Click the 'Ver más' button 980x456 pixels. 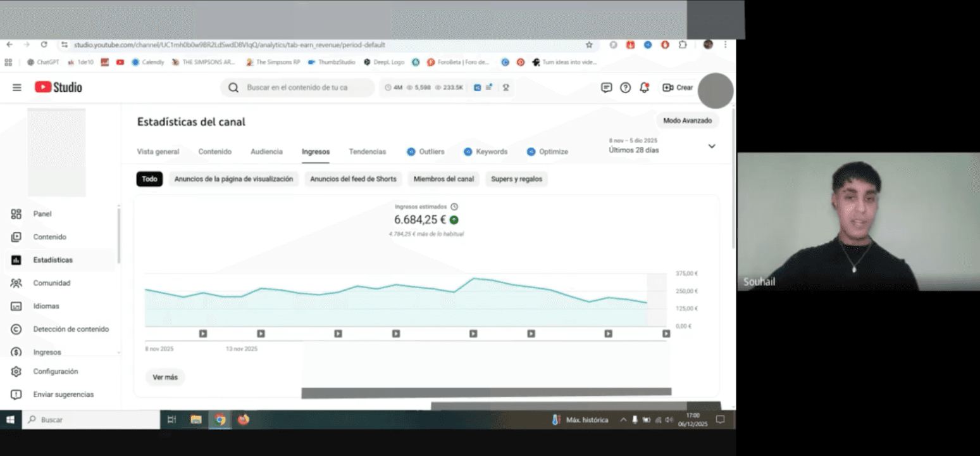coord(165,377)
